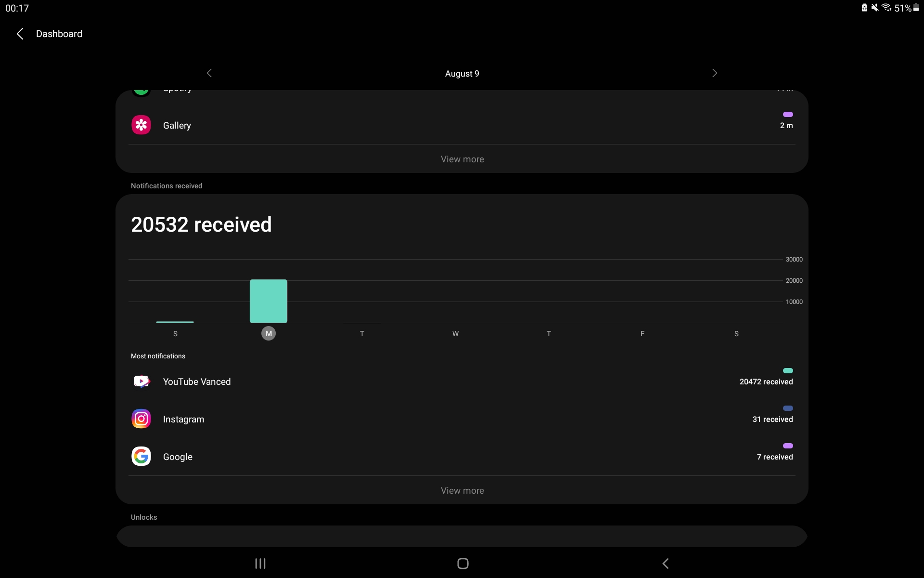This screenshot has width=924, height=578.
Task: Tap the Home navigation button
Action: click(x=462, y=564)
